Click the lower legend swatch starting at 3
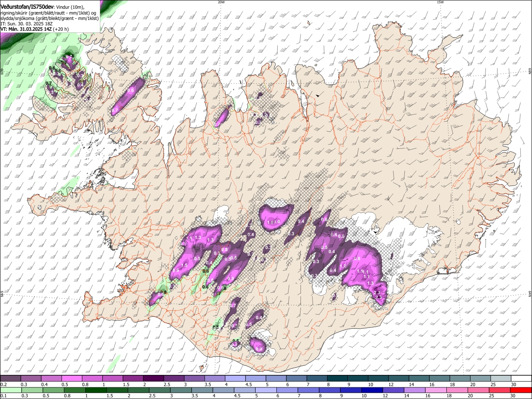This screenshot has height=399, width=532. pyautogui.click(x=180, y=390)
